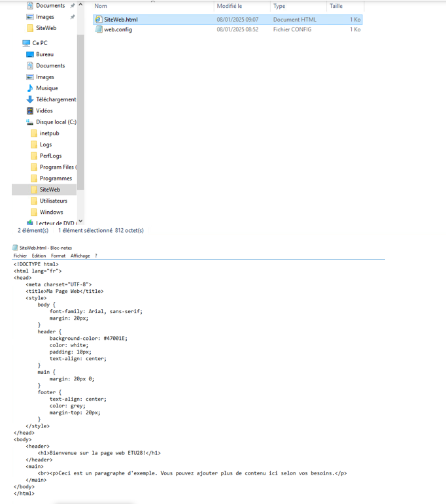
Task: Click the navigation pane scroll up arrow
Action: pyautogui.click(x=80, y=5)
